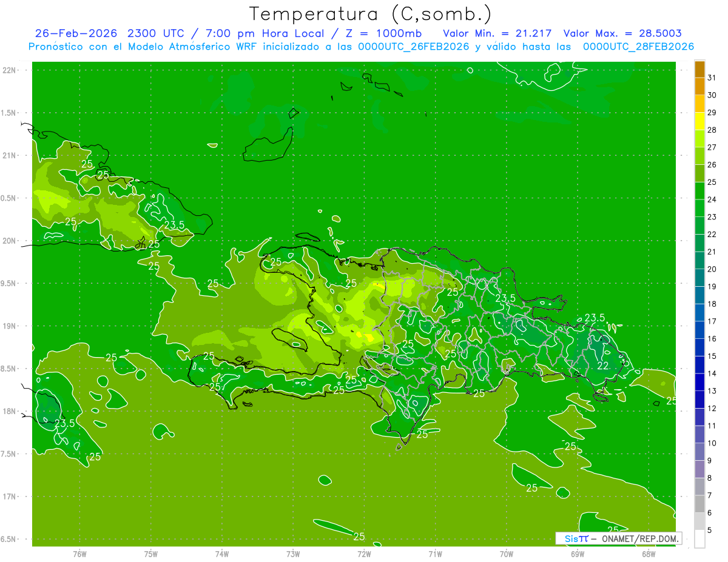
Task: Click the 74W longitude axis label
Action: (222, 554)
